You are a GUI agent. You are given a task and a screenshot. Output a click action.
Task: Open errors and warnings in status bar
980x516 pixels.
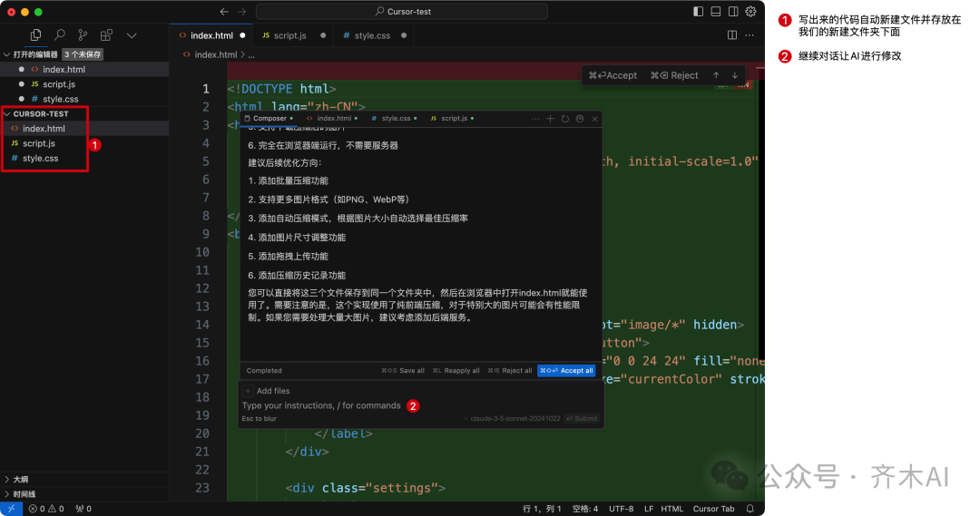46,509
